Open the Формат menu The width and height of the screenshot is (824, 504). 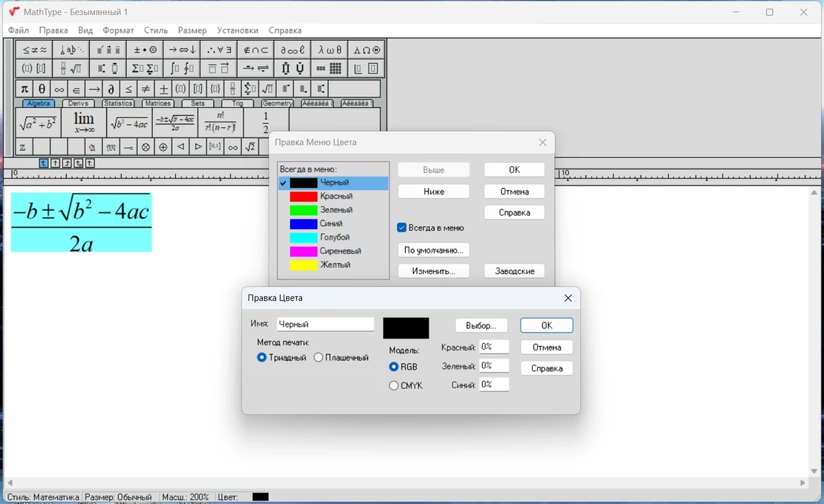click(118, 30)
